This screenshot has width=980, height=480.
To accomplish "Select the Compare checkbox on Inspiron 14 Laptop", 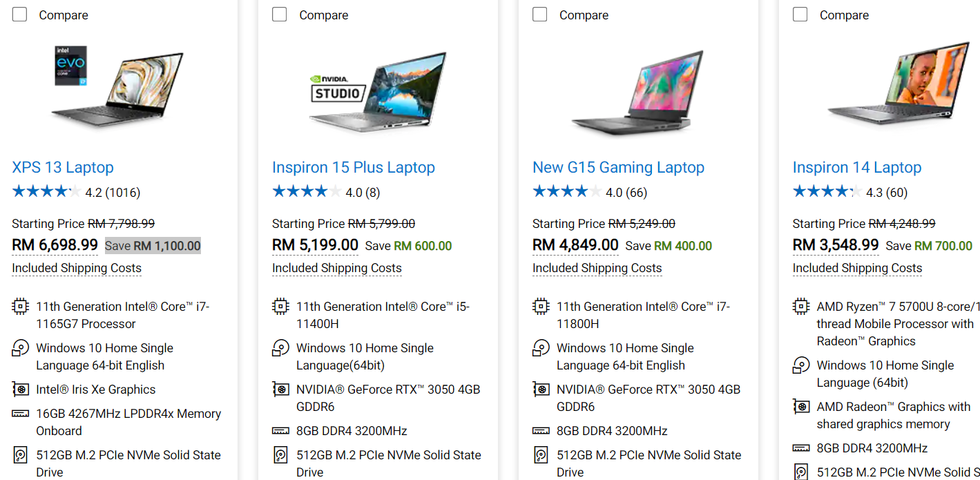I will 800,14.
